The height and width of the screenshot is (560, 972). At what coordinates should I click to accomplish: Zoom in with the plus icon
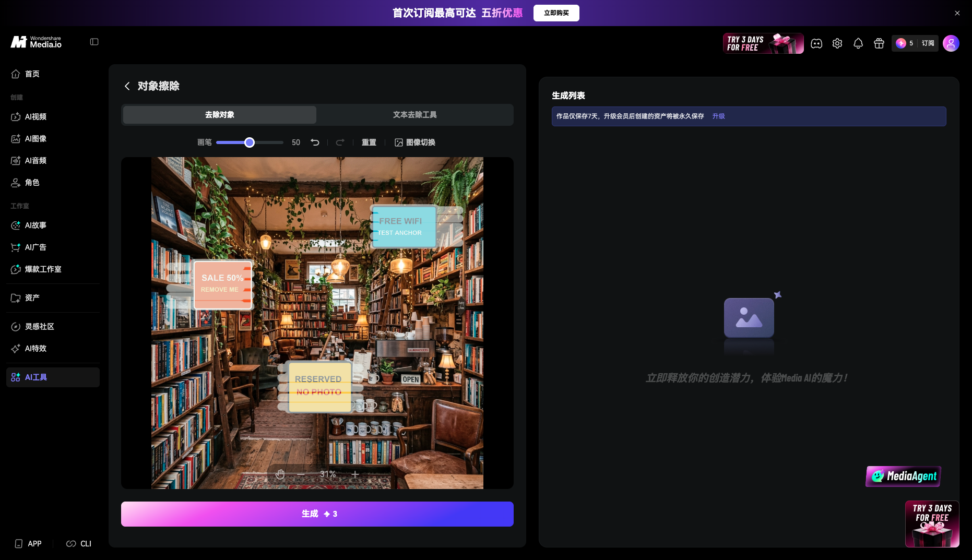[355, 474]
